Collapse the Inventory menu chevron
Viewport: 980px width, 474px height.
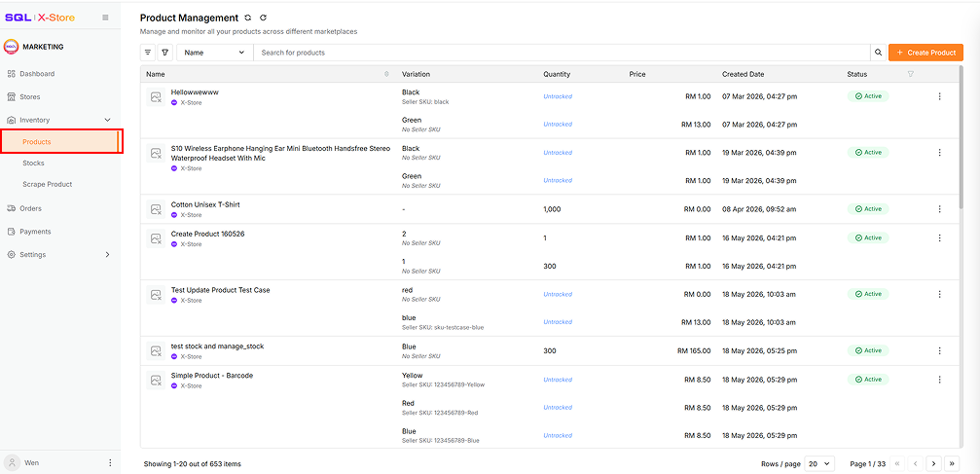coord(107,120)
